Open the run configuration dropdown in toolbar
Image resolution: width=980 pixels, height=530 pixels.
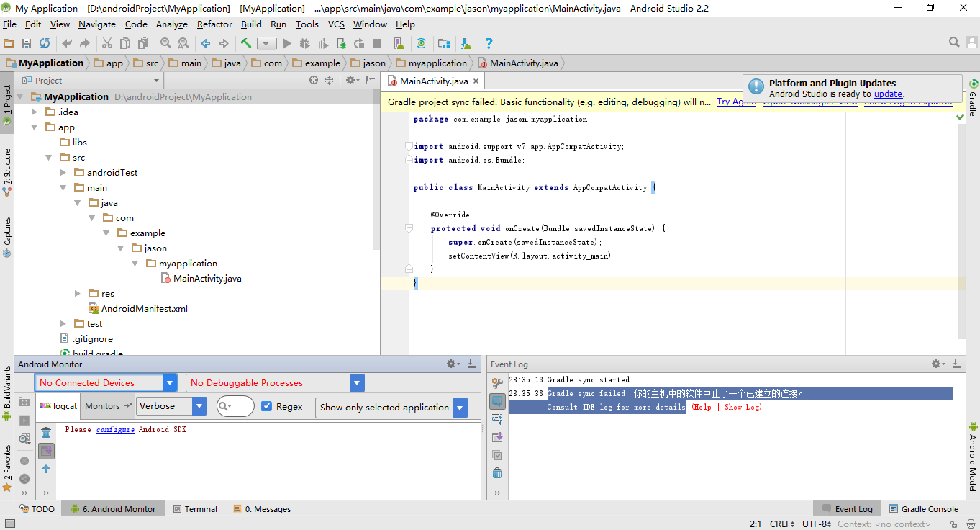(x=267, y=43)
